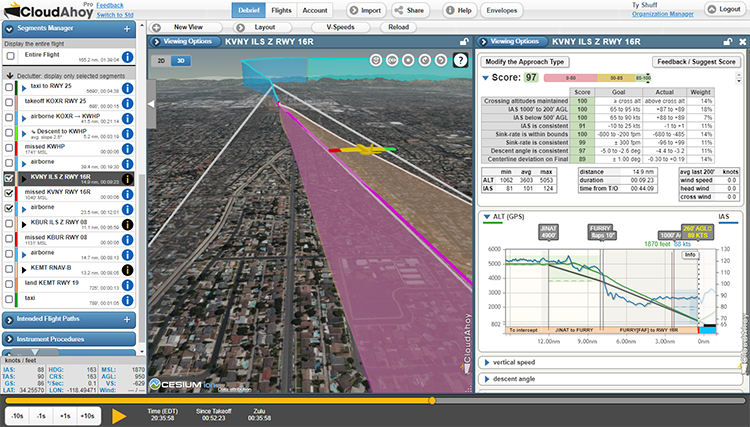The height and width of the screenshot is (427, 750).
Task: Switch the map to 2D mode
Action: click(x=161, y=61)
